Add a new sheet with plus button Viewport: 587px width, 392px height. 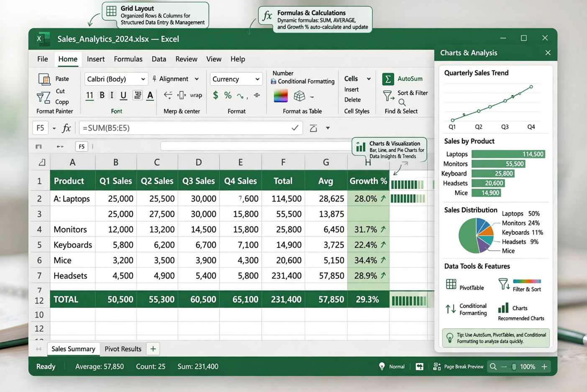point(153,349)
